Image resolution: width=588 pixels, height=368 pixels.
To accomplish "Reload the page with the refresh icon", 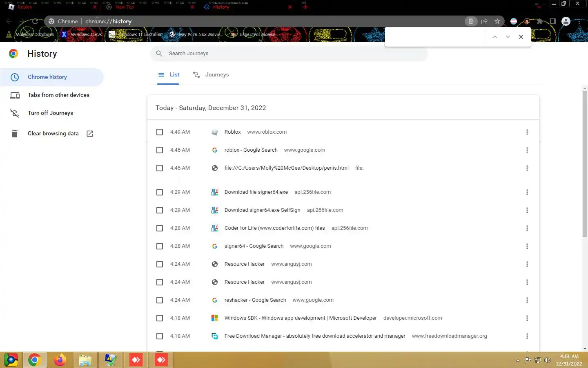I will [x=35, y=21].
